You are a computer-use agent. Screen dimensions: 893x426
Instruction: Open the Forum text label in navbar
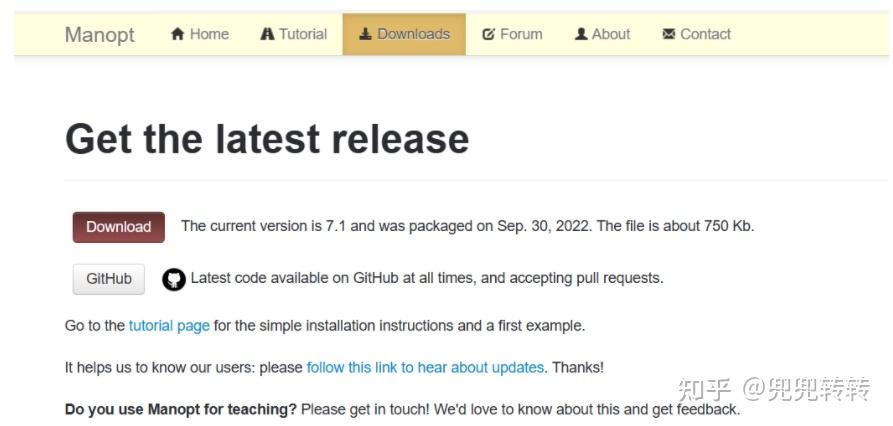(521, 34)
